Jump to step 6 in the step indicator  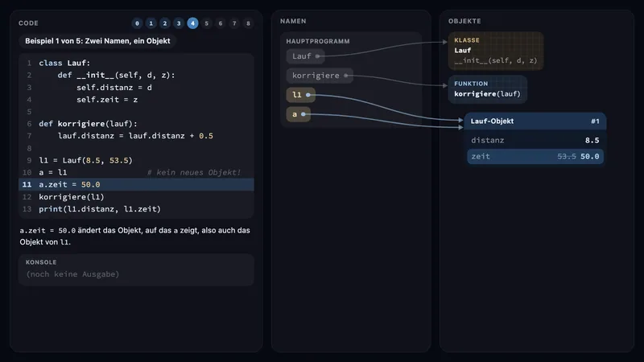[221, 23]
